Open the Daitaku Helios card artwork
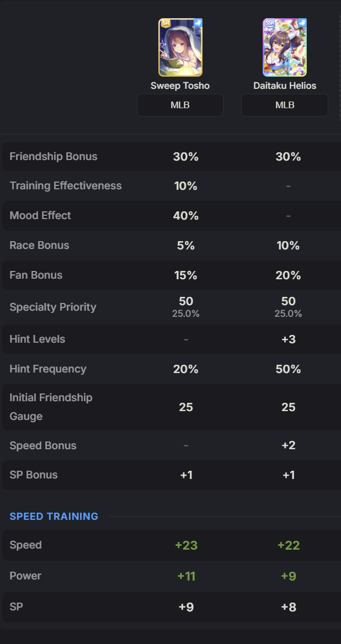 [x=285, y=47]
